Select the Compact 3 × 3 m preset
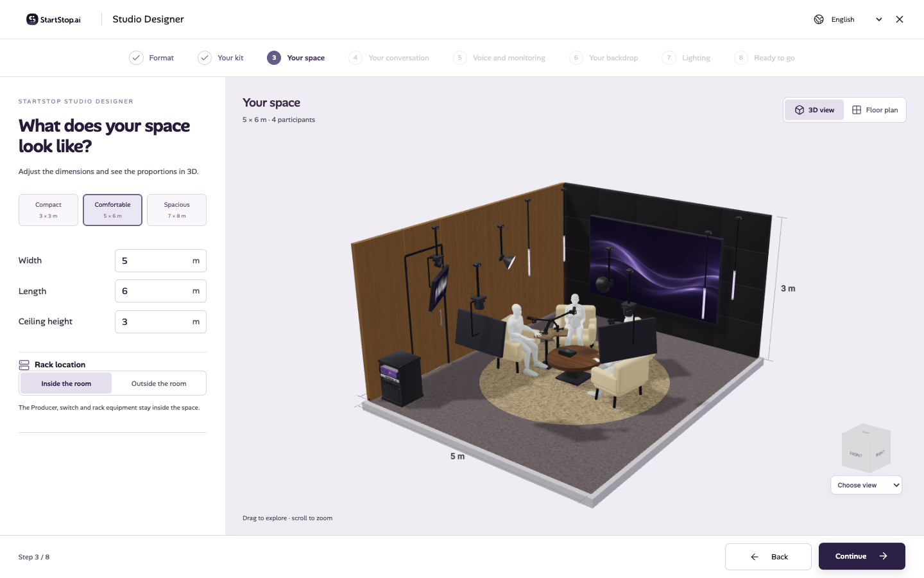The height and width of the screenshot is (578, 924). (x=48, y=210)
